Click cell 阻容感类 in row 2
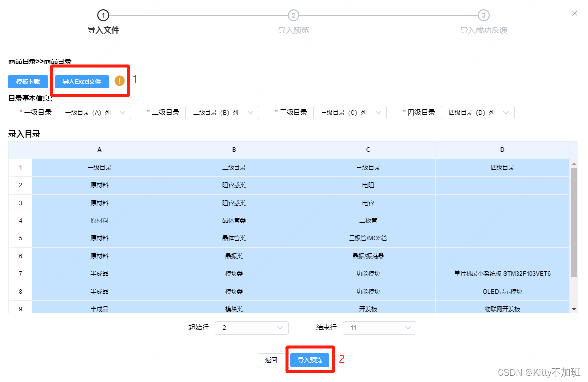 coord(234,185)
